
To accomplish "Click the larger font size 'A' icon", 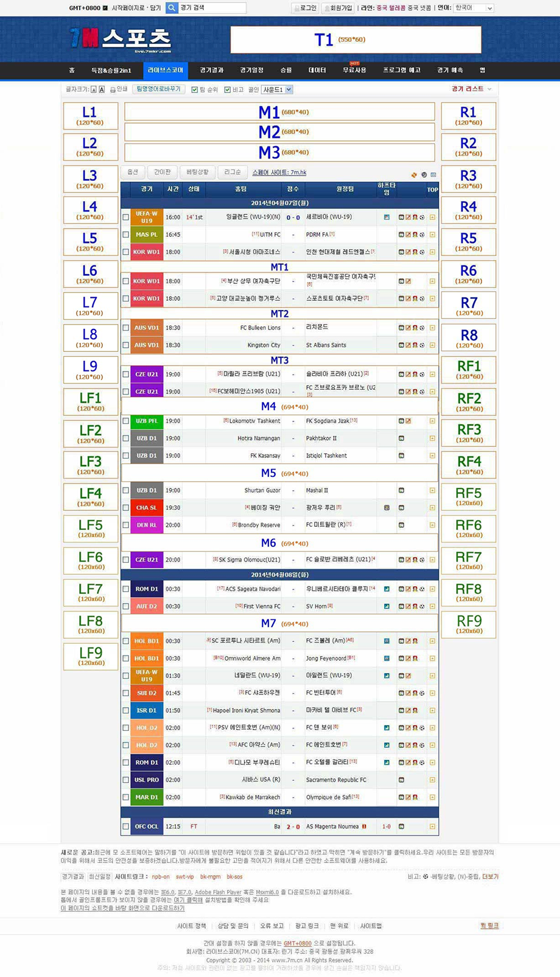I will click(102, 90).
